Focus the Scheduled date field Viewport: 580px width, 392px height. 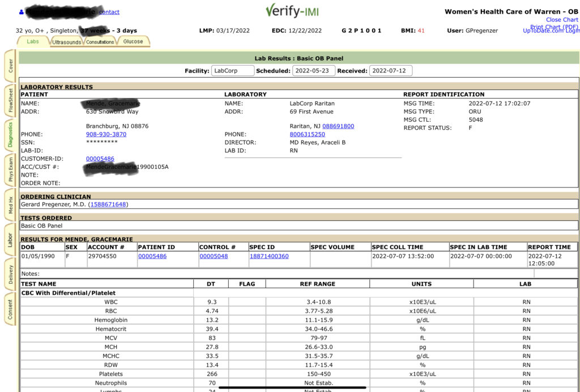[314, 71]
